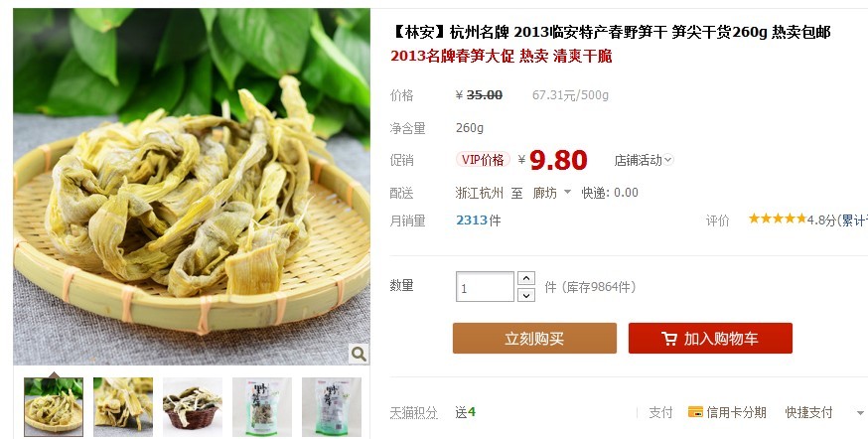Increase quantity with the up arrow

click(526, 278)
